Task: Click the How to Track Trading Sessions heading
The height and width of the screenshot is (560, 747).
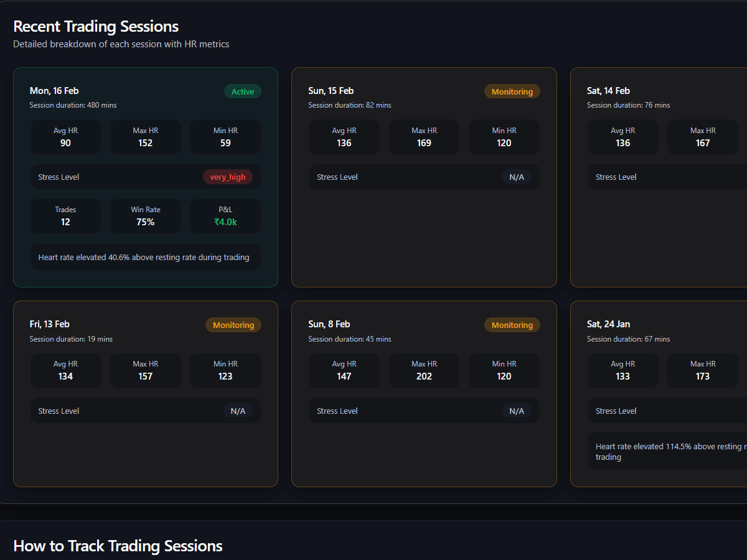Action: click(118, 546)
